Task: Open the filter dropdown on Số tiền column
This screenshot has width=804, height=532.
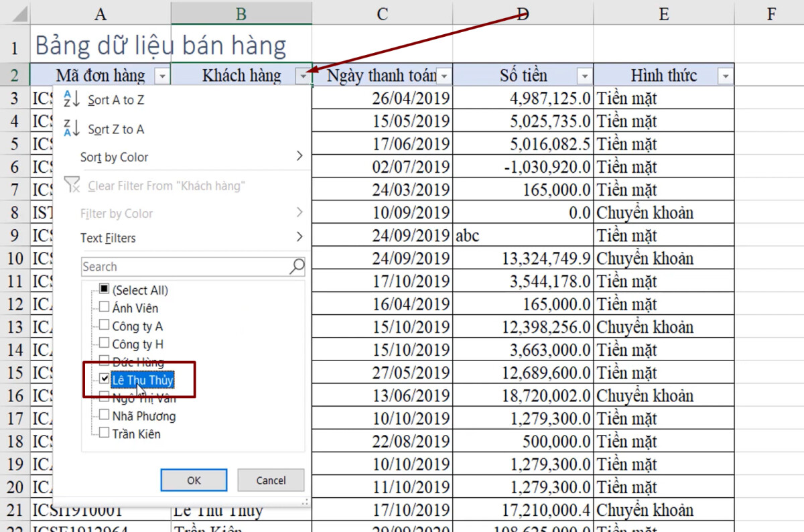Action: [x=584, y=75]
